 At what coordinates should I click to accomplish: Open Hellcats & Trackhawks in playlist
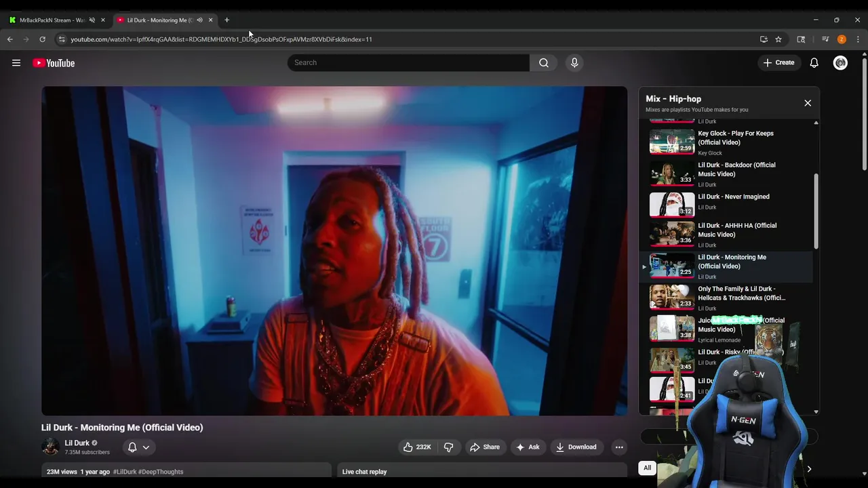[727, 298]
